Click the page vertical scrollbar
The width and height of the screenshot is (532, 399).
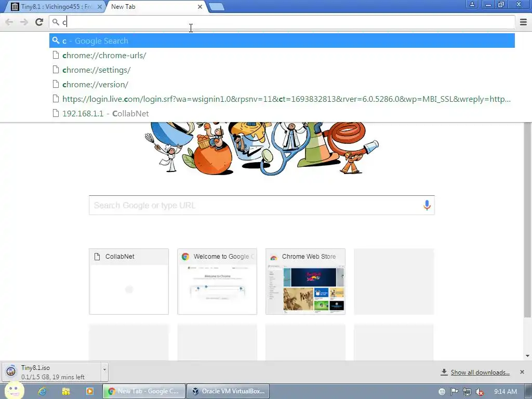527,220
